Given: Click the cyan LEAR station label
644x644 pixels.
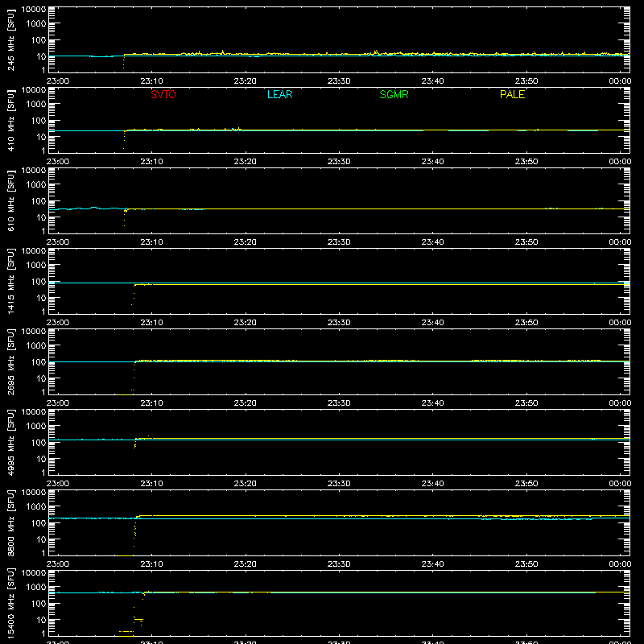Looking at the screenshot, I should [279, 94].
